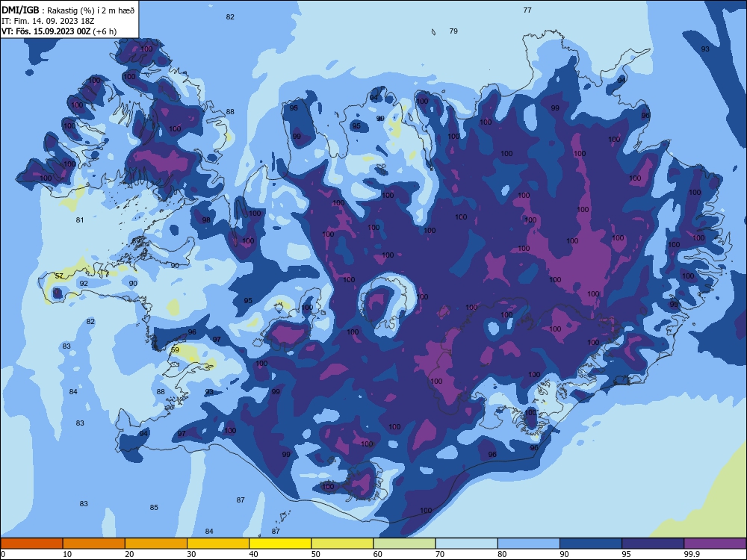Image resolution: width=747 pixels, height=560 pixels.
Task: Click the '98' humidity value on the map
Action: 206,220
